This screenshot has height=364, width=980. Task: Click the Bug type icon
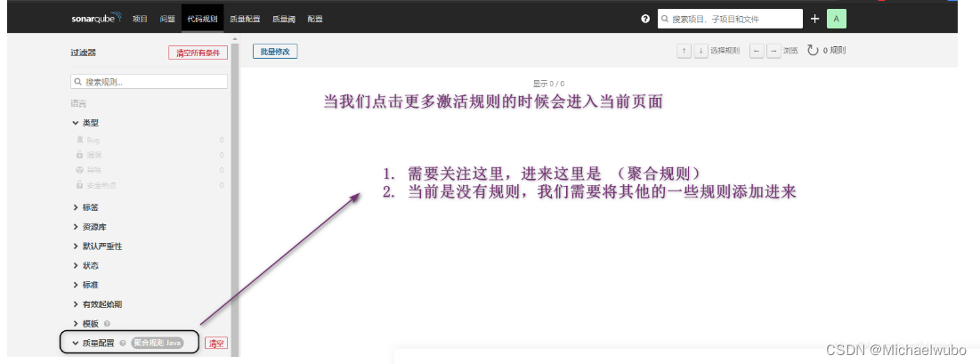79,140
